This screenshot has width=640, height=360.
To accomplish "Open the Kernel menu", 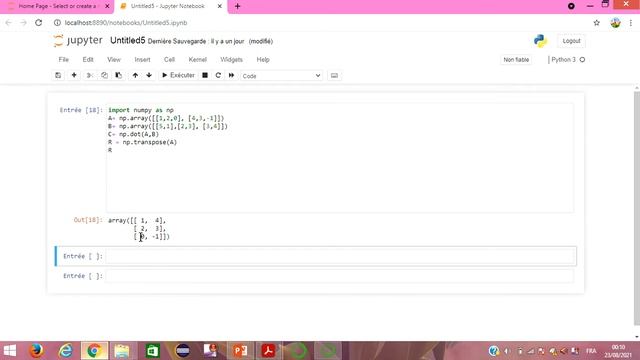I will (198, 60).
